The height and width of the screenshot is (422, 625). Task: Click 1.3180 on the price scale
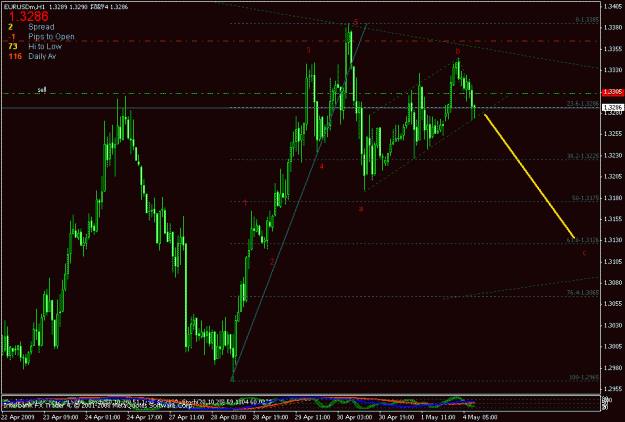point(613,198)
